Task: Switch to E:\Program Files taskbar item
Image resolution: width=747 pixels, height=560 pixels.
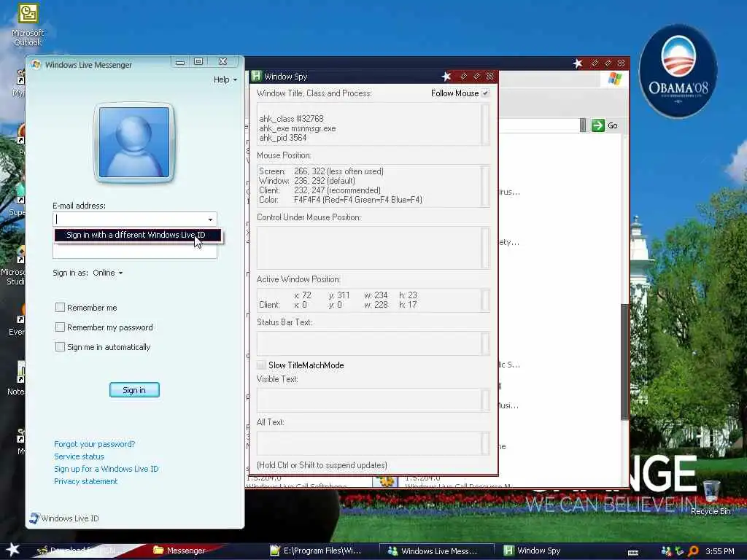Action: click(315, 551)
